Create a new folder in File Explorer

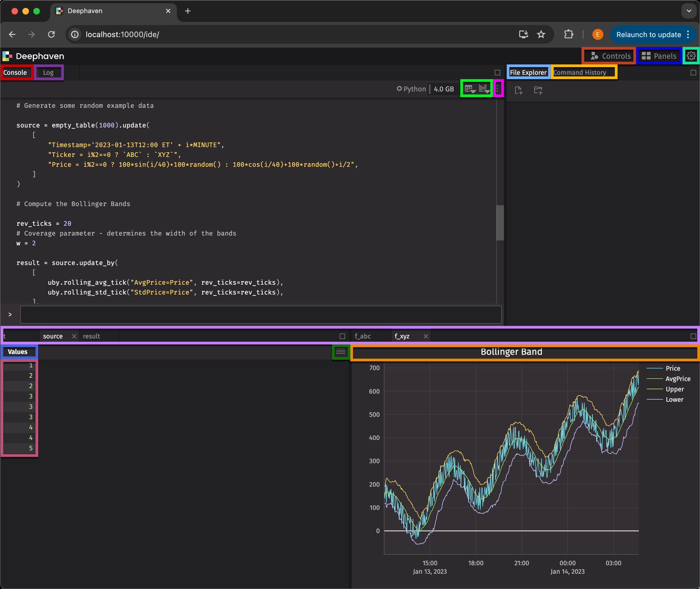pyautogui.click(x=538, y=90)
